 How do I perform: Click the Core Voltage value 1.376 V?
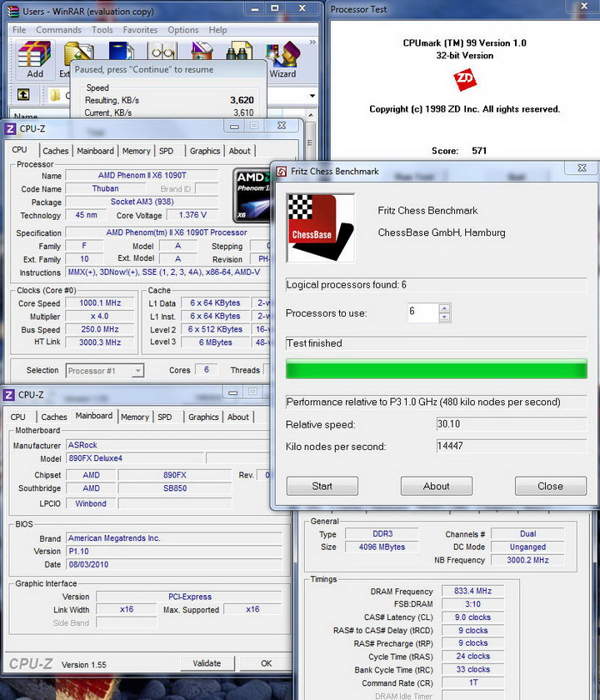(x=192, y=215)
